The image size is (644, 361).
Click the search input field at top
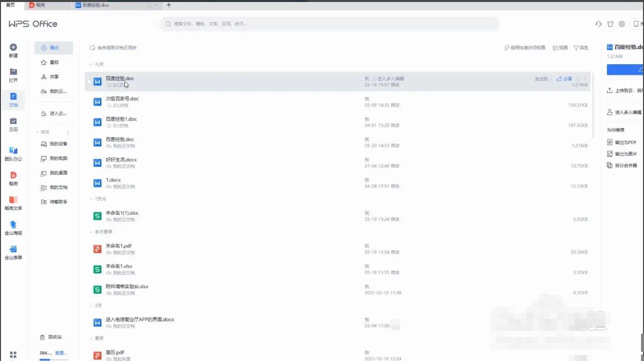pyautogui.click(x=329, y=24)
